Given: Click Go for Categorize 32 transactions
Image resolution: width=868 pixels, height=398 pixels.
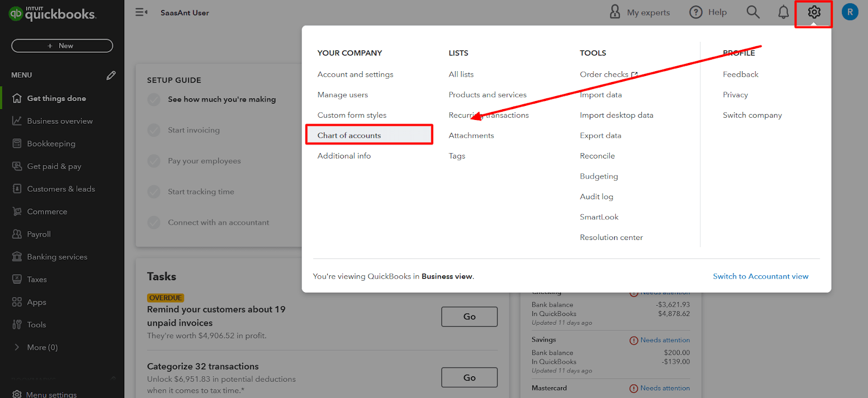Looking at the screenshot, I should pos(469,377).
